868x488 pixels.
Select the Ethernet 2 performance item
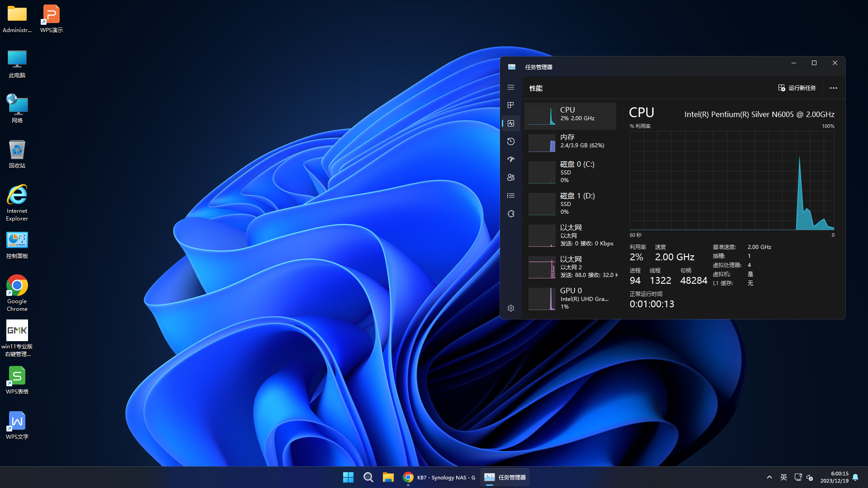click(x=570, y=267)
